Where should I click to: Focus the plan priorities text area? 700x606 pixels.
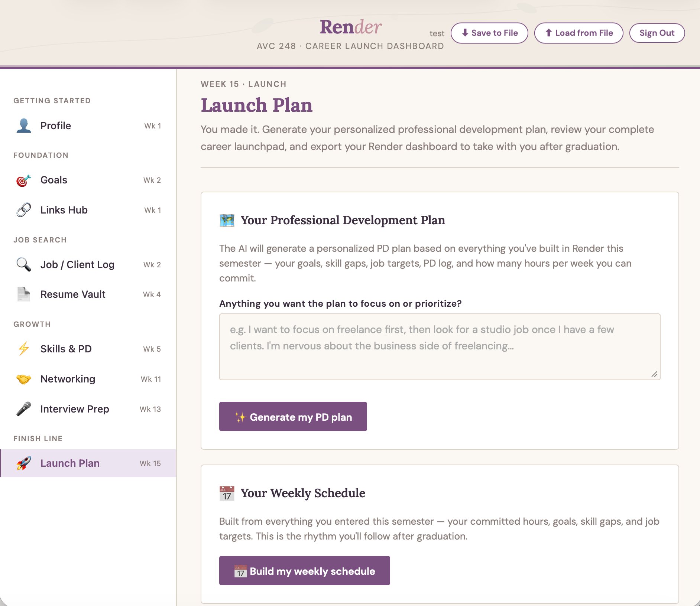[440, 347]
